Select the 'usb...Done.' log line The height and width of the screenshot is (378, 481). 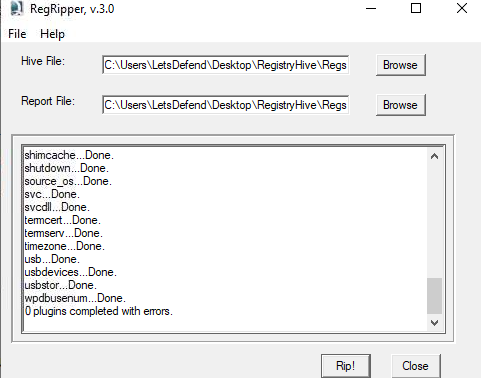tap(52, 259)
